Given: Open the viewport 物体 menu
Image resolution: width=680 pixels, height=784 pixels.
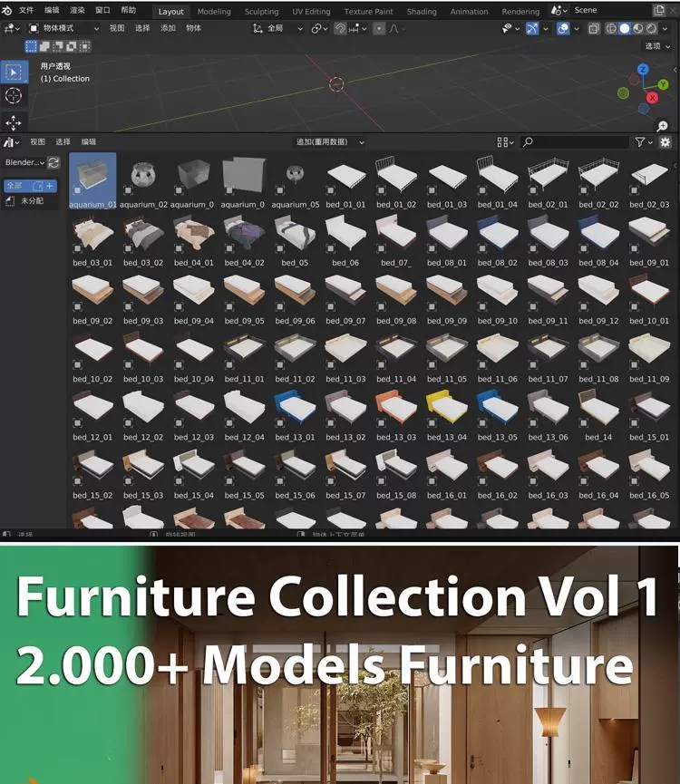Looking at the screenshot, I should (193, 28).
